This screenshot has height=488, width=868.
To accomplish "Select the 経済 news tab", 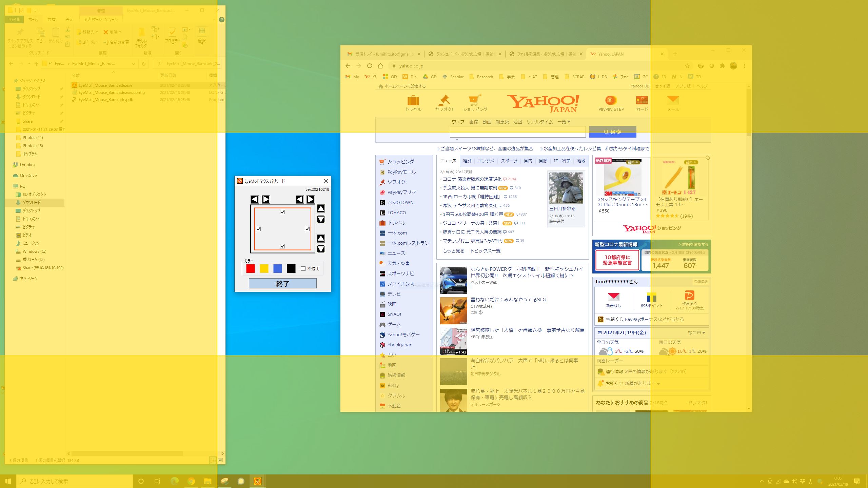I will point(467,161).
